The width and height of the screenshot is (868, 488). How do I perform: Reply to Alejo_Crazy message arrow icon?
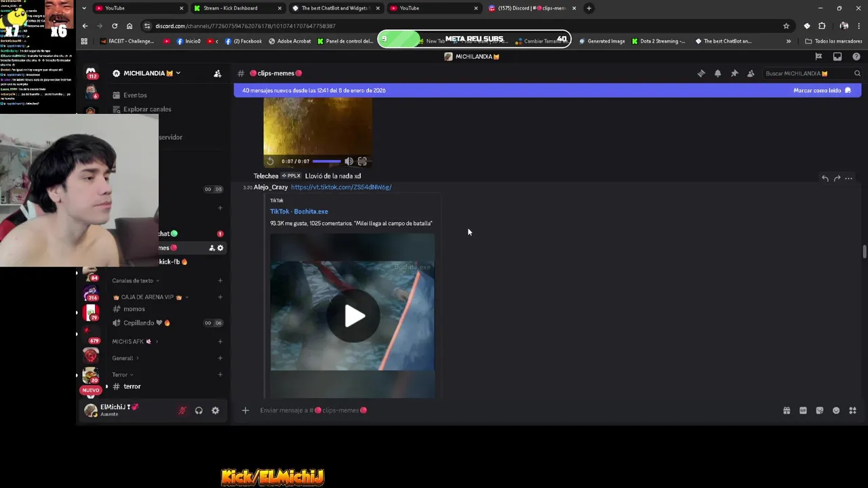(825, 178)
